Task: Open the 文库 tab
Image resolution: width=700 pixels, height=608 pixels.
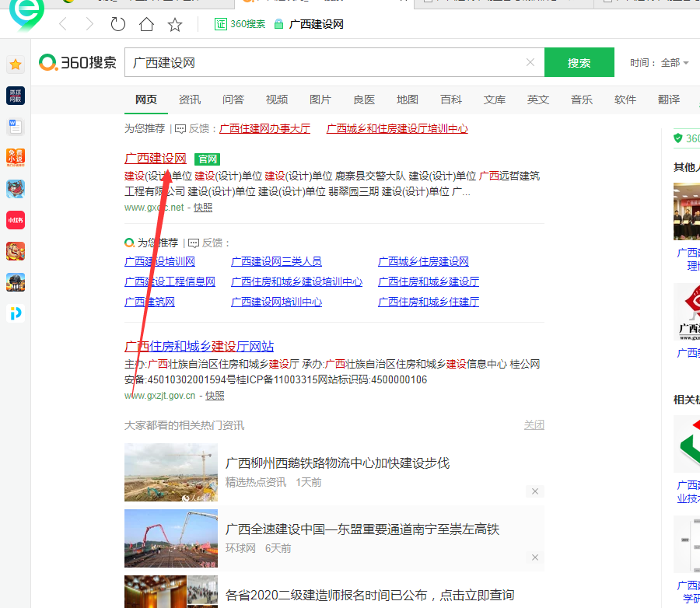Action: tap(495, 100)
